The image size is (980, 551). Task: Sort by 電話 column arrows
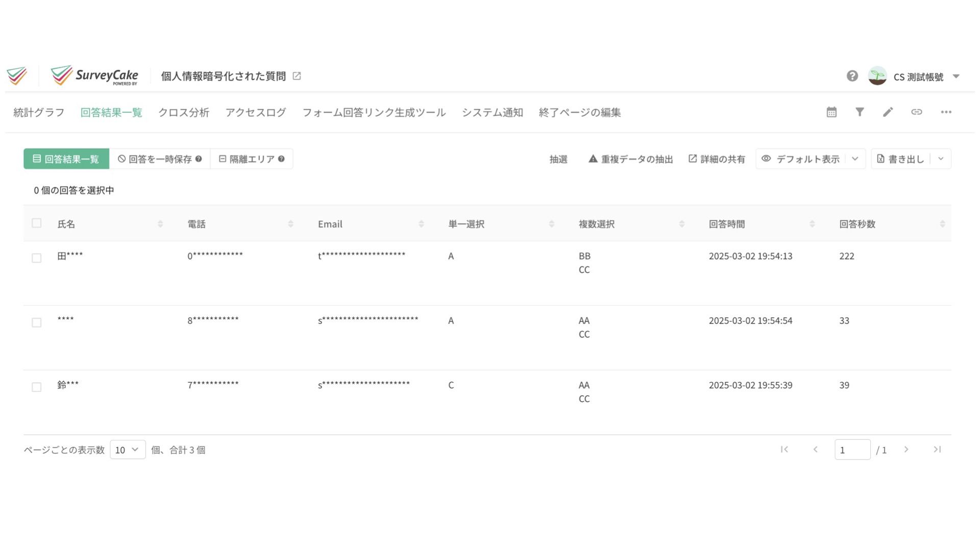[290, 224]
